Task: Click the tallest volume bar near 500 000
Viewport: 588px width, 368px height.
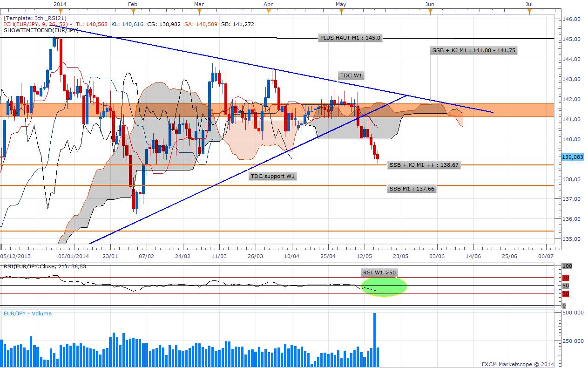Action: tap(374, 340)
